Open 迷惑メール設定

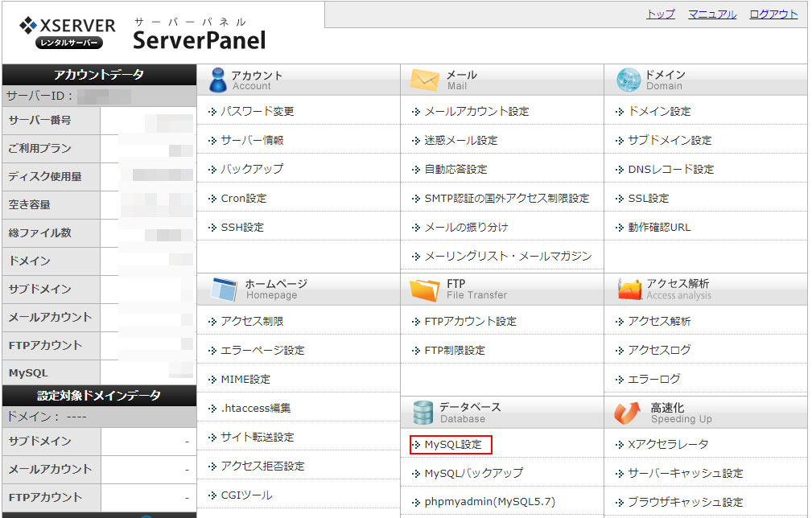461,140
